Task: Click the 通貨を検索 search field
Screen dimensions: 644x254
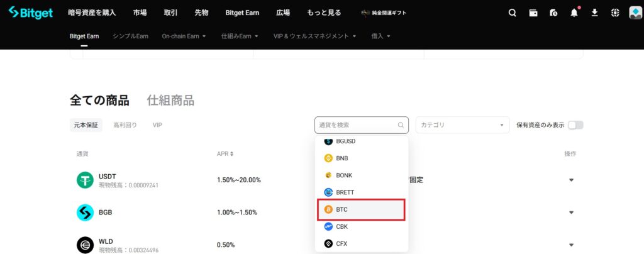Action: click(357, 125)
